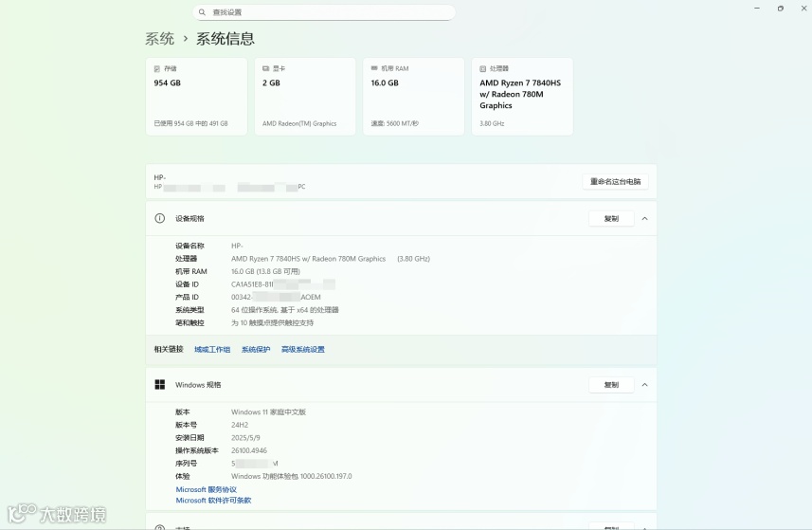812x530 pixels.
Task: Click the 机带 RAM card icon
Action: [x=374, y=68]
